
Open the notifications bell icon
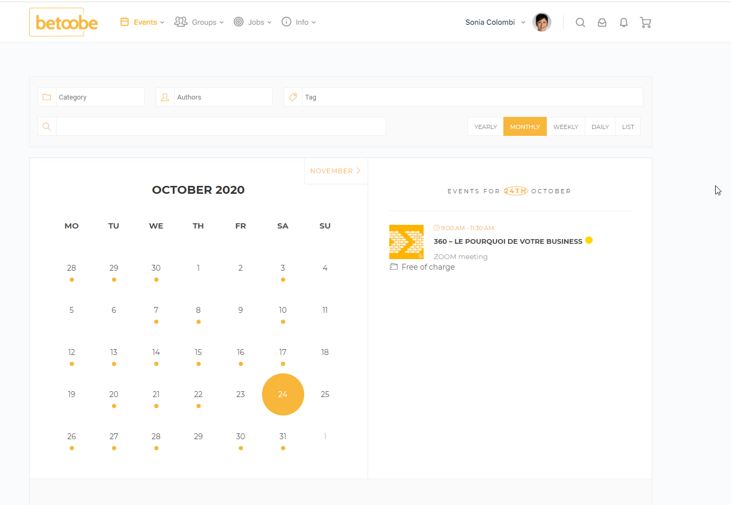(x=623, y=22)
